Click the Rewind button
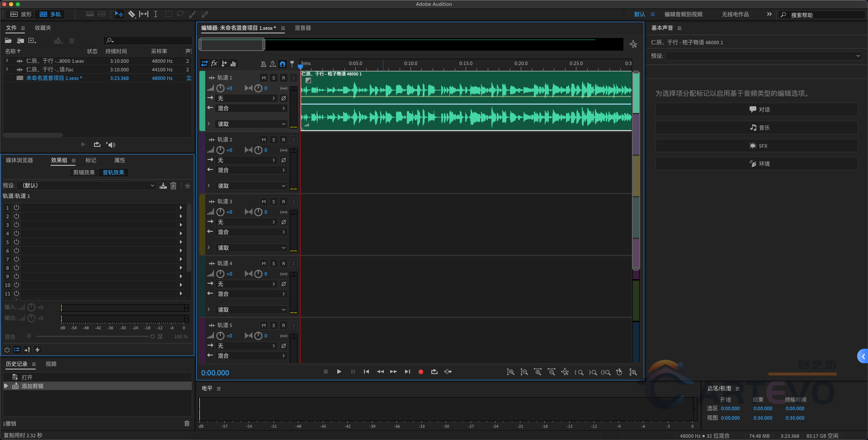Viewport: 868px width, 440px height. tap(380, 372)
